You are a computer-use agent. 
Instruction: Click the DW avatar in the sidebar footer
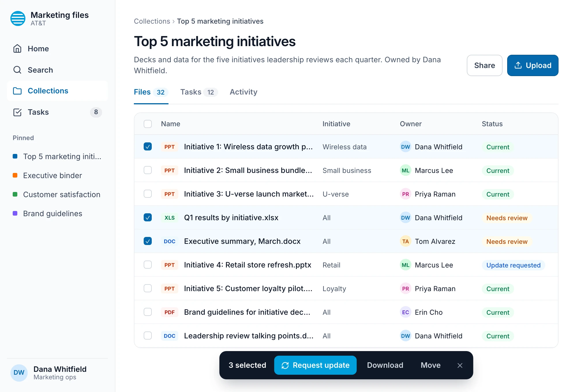pyautogui.click(x=19, y=373)
